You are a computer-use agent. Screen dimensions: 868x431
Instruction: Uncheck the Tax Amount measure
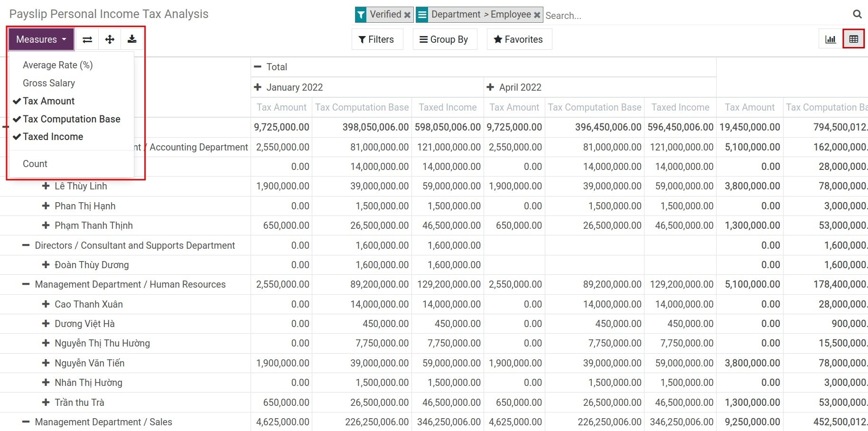pos(48,101)
